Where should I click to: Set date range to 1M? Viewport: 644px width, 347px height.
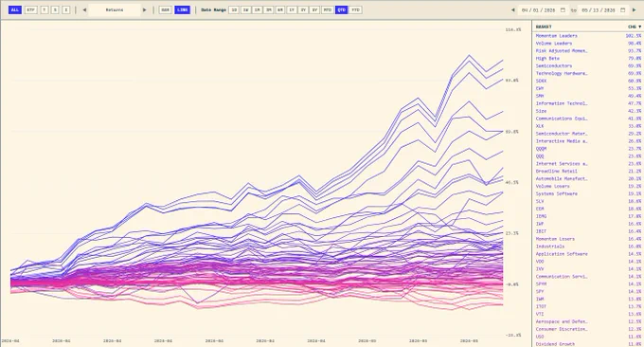pos(257,9)
